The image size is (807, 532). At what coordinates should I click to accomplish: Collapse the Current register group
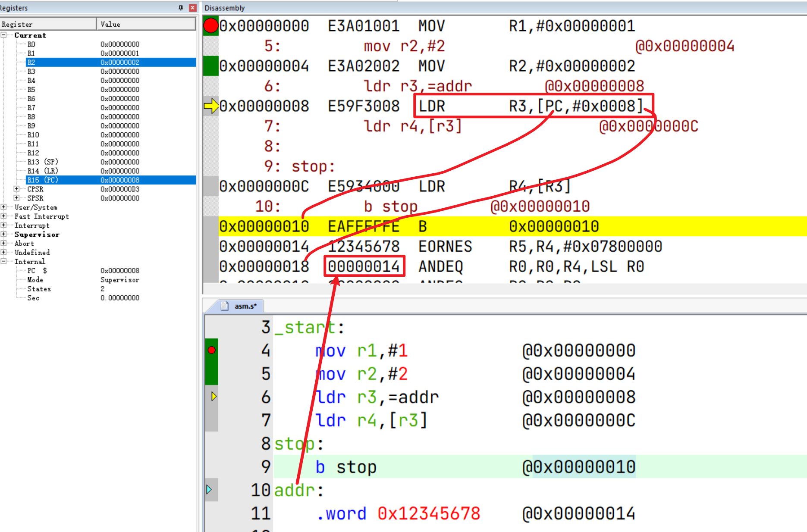tap(3, 35)
